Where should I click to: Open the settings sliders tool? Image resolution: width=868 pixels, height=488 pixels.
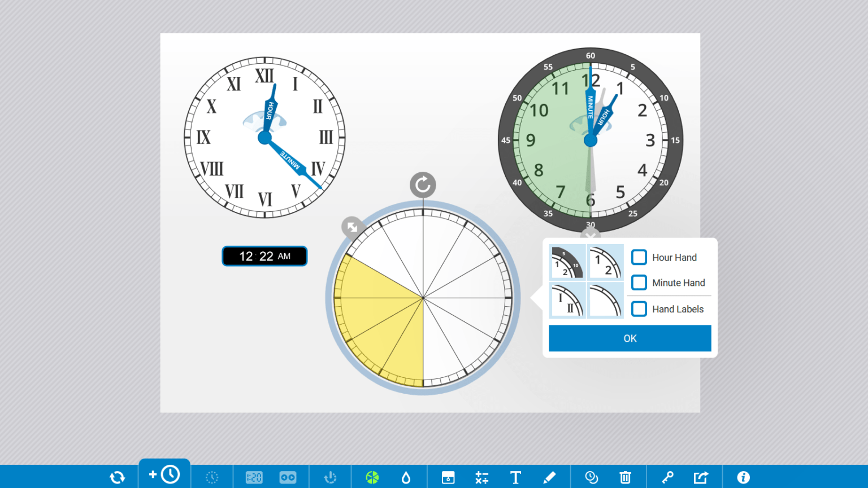click(482, 477)
